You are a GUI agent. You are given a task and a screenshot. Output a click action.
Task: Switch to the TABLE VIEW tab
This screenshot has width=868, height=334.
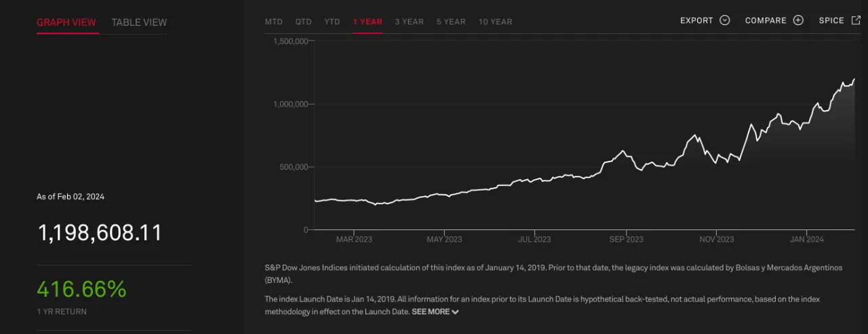[x=139, y=22]
